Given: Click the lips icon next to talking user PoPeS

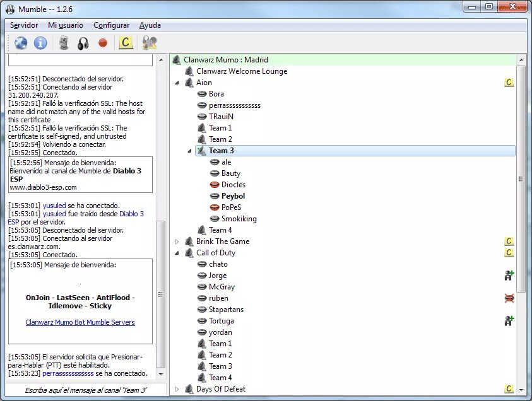Looking at the screenshot, I should (215, 207).
